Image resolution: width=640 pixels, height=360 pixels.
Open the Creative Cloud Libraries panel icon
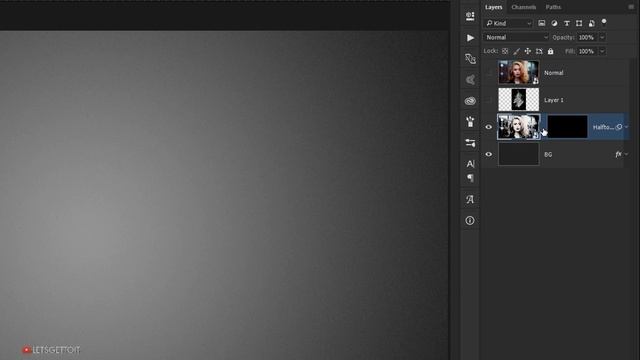[470, 101]
